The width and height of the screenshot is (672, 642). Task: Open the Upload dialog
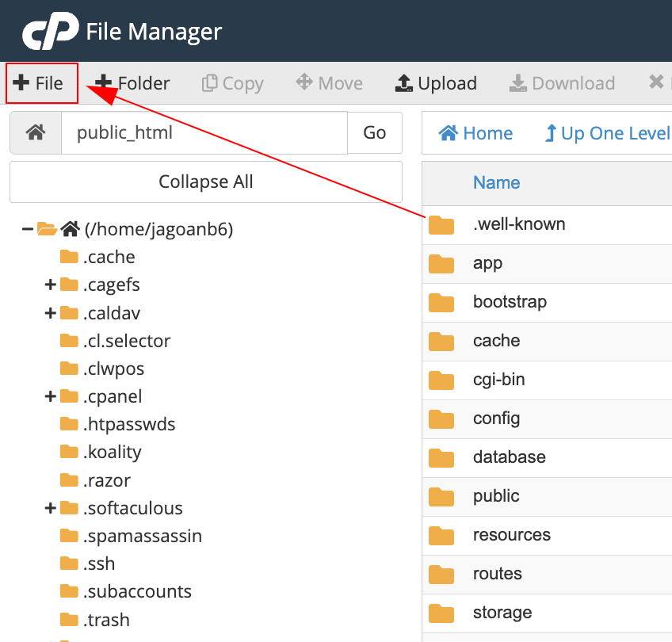tap(436, 83)
